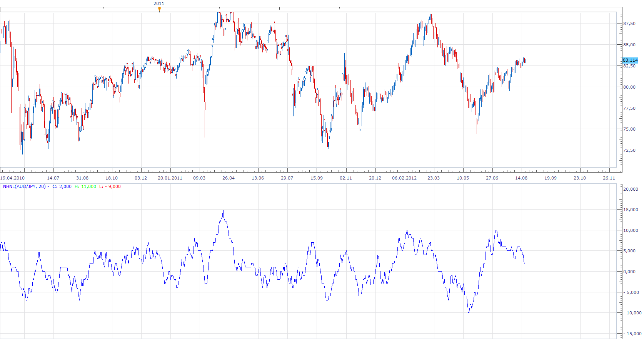Click the 87,50 price scale label
Image resolution: width=644 pixels, height=339 pixels.
point(629,23)
